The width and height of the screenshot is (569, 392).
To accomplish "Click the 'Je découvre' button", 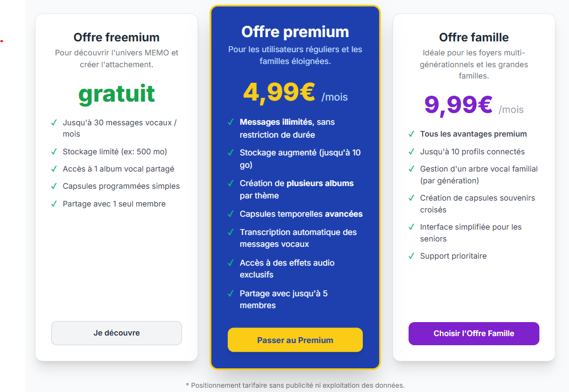I will click(x=116, y=333).
